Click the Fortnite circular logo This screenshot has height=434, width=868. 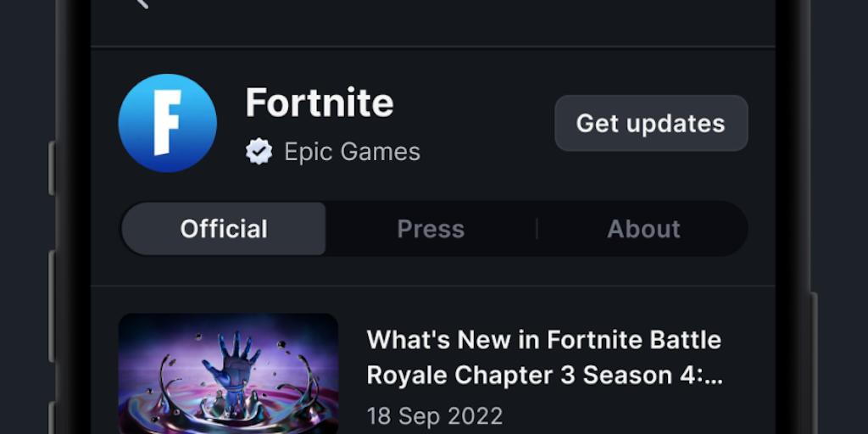click(x=168, y=123)
